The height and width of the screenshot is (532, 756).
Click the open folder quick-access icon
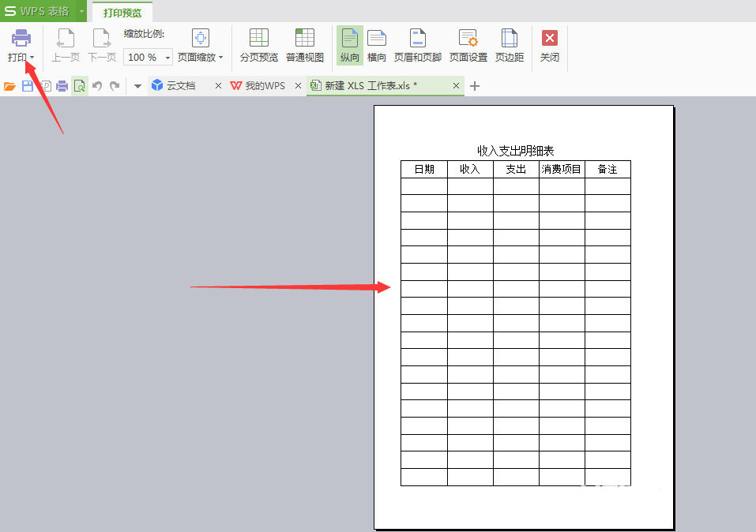coord(9,86)
